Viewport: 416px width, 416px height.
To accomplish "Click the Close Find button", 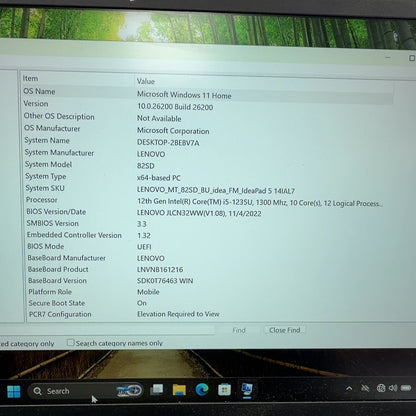I will coord(284,330).
